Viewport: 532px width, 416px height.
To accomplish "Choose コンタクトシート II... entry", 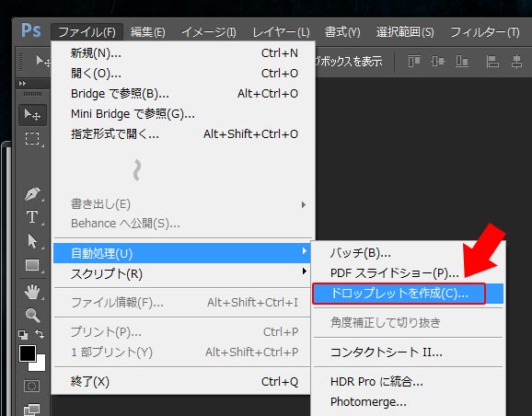I will [x=408, y=352].
